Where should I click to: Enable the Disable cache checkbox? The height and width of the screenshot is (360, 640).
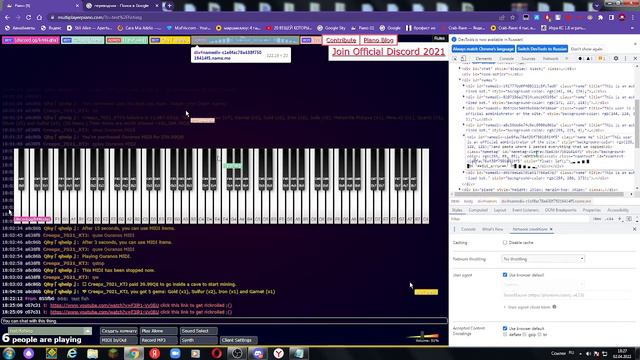505,242
